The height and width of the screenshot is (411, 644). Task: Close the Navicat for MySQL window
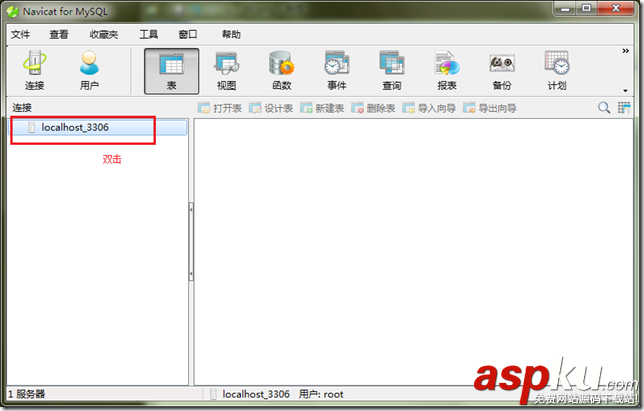point(616,8)
